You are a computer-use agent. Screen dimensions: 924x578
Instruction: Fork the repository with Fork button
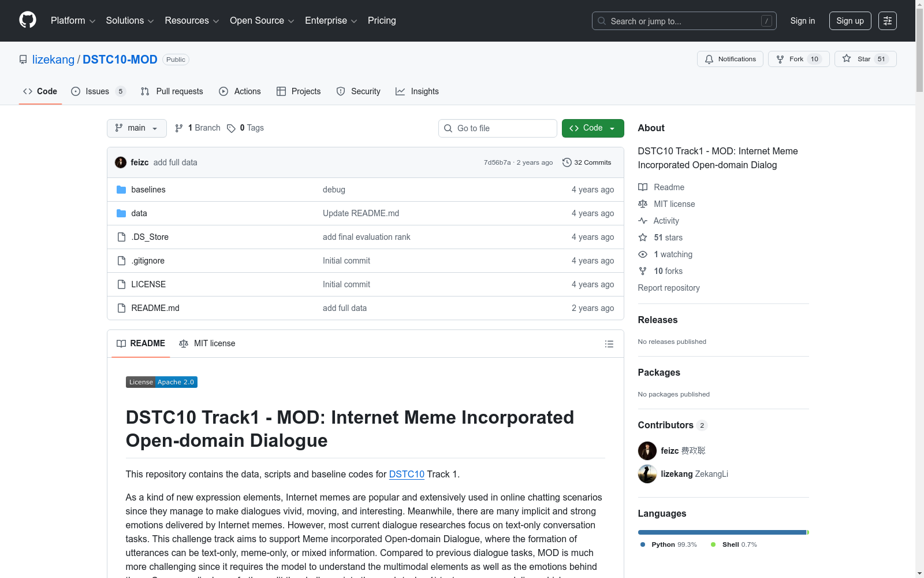point(799,59)
